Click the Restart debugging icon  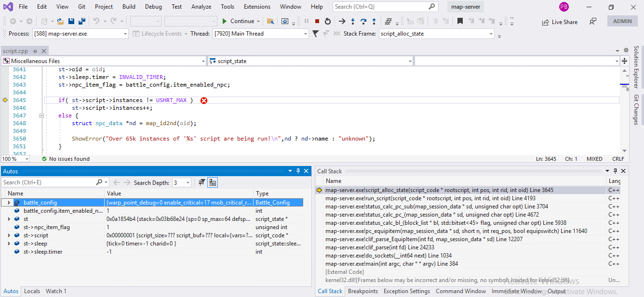328,21
